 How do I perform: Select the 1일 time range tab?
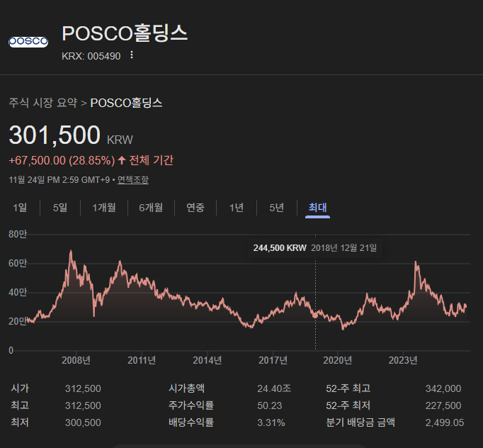(x=20, y=208)
